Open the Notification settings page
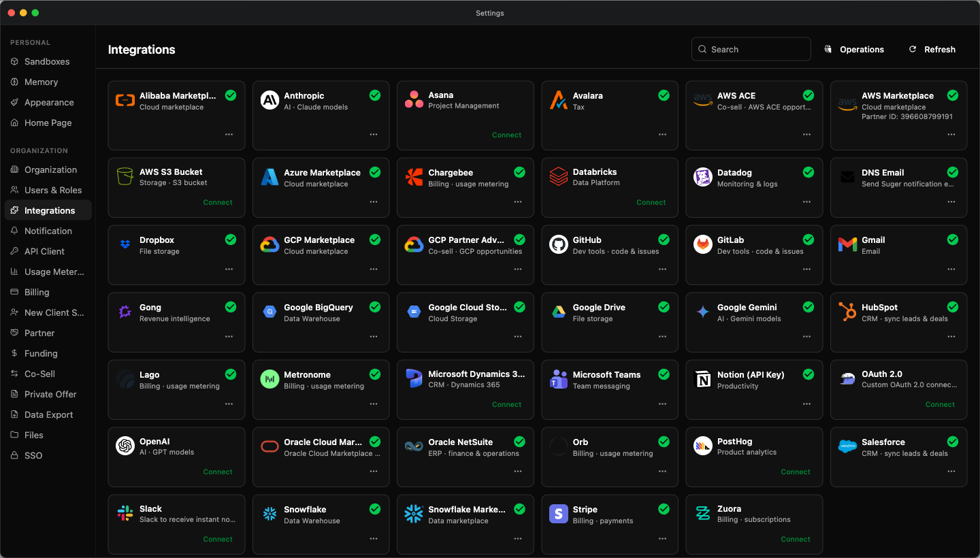 (x=48, y=231)
